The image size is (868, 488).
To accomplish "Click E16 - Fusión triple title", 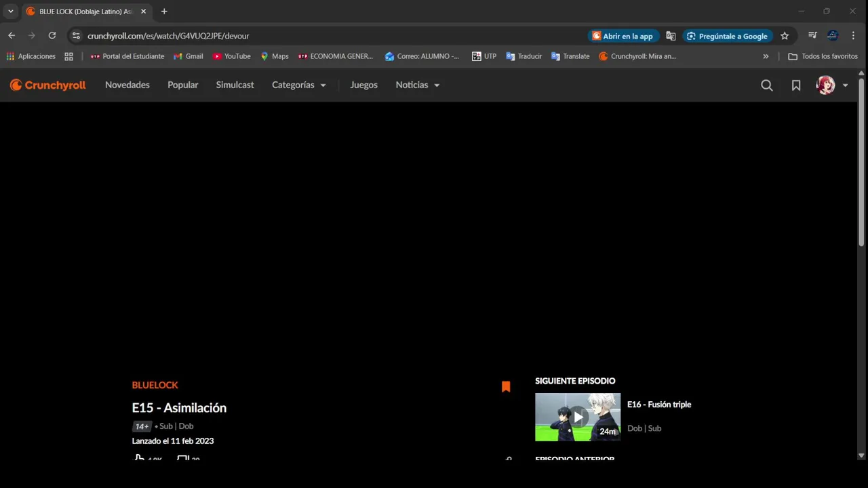I will (659, 405).
